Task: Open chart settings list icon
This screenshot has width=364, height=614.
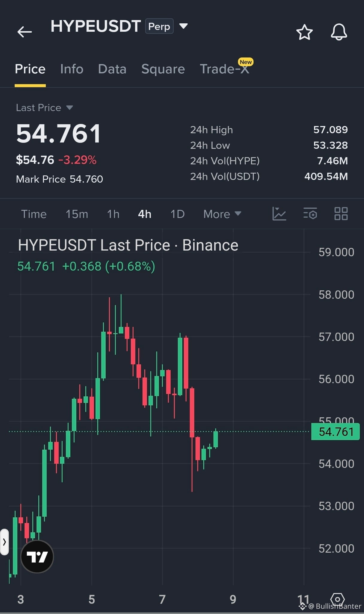Action: 310,214
